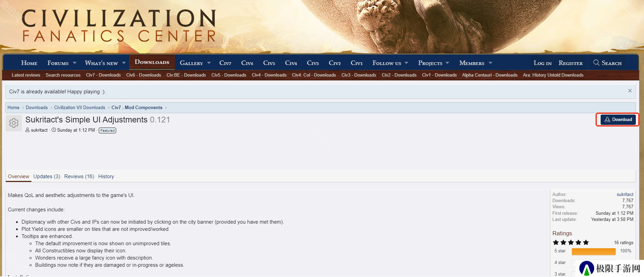The height and width of the screenshot is (277, 644).
Task: Click the 4 star rating bar
Action: click(x=593, y=263)
